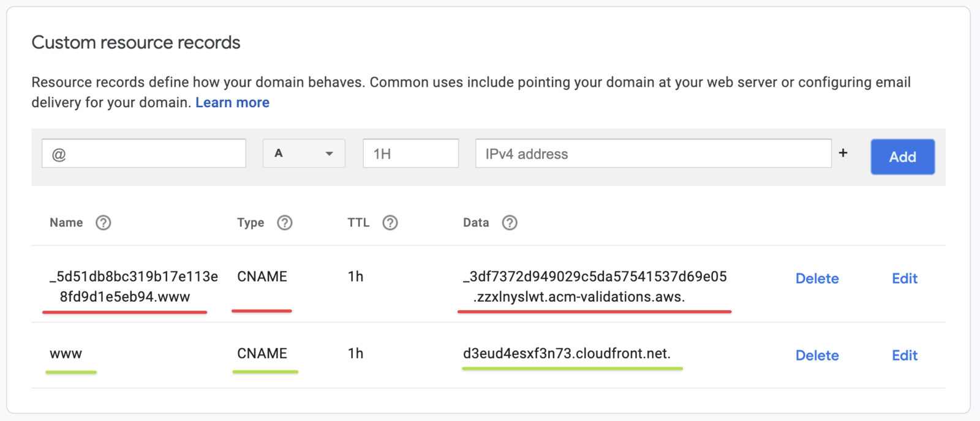Click the Custom resource records heading
The height and width of the screenshot is (421, 980).
pos(136,43)
